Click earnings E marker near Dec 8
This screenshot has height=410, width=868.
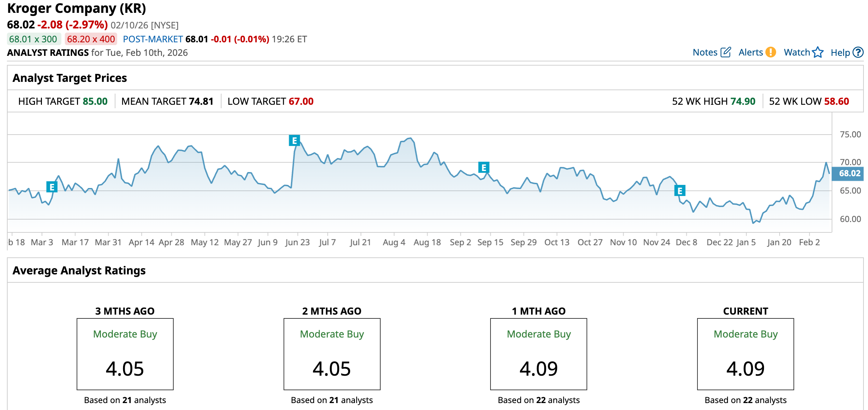click(x=680, y=190)
